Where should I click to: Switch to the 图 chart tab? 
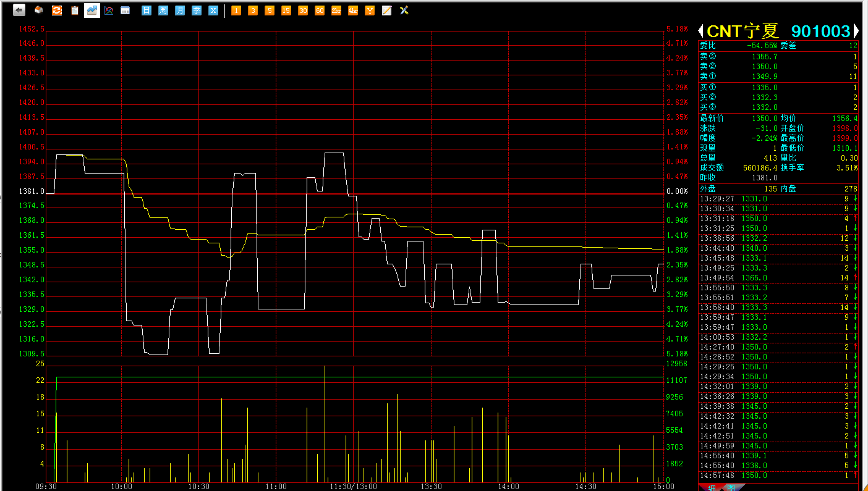coord(730,487)
